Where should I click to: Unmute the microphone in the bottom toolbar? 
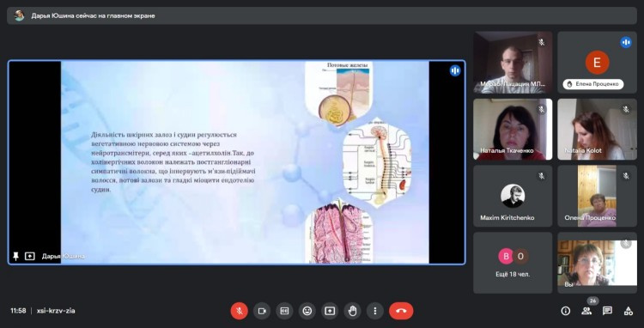(239, 311)
